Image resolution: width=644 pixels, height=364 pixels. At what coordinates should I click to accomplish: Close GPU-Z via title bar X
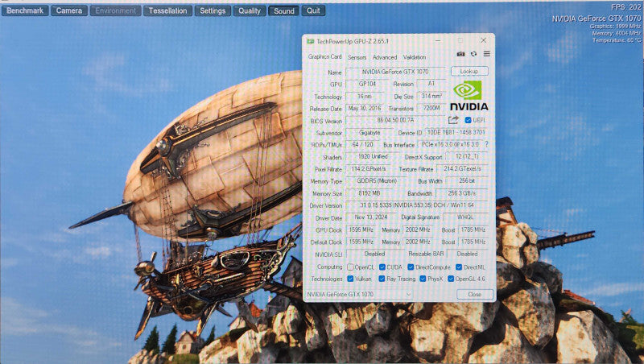(484, 40)
